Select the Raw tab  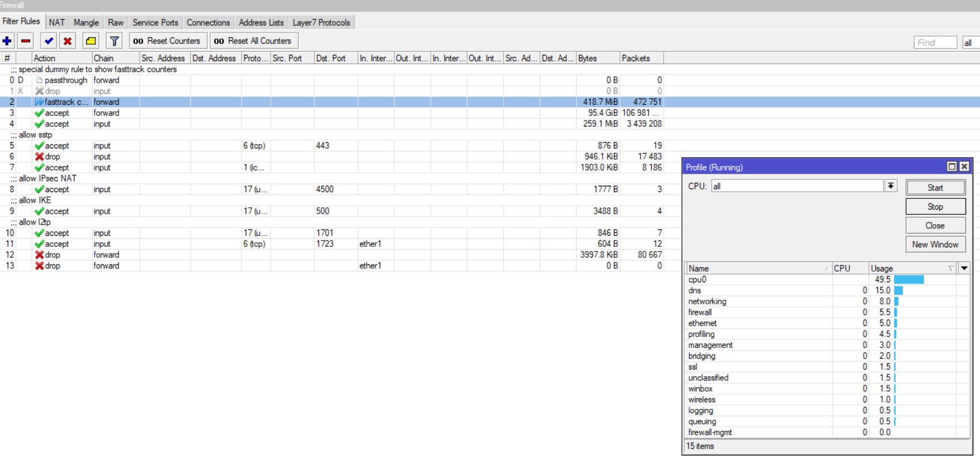(116, 23)
